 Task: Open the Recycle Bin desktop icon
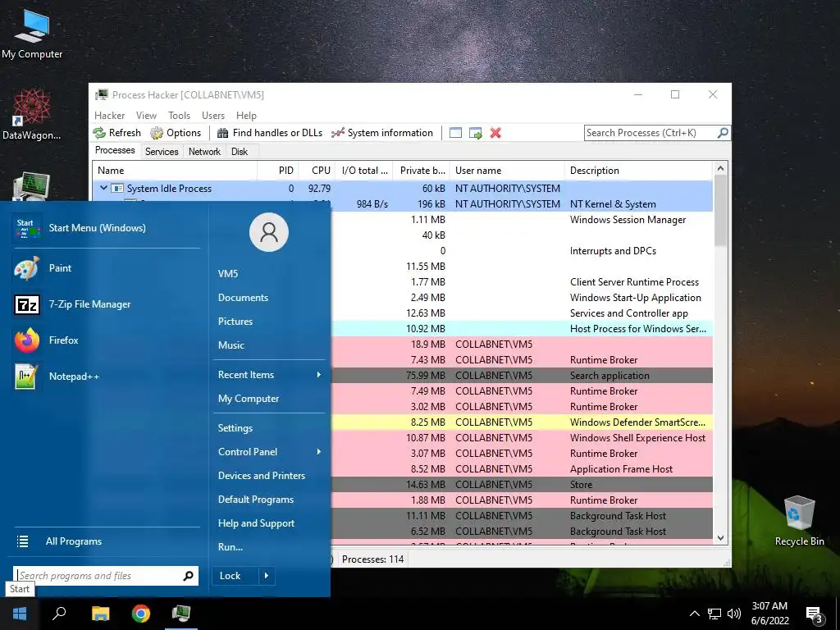click(799, 521)
